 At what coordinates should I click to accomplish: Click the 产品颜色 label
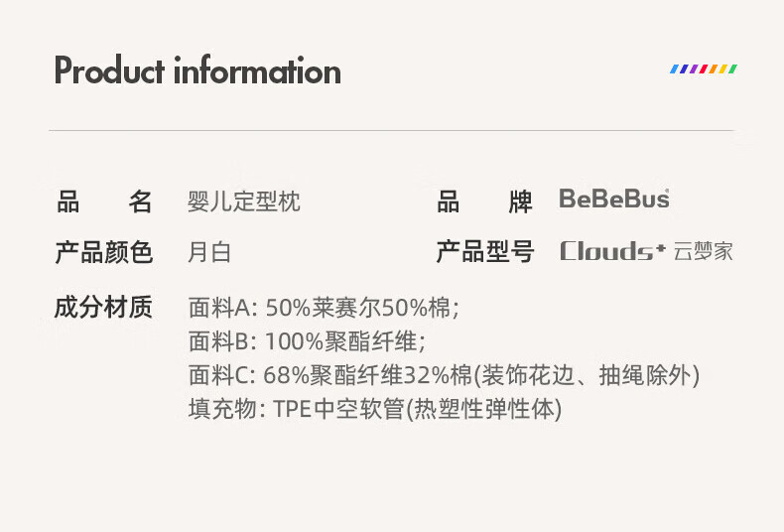[x=104, y=252]
